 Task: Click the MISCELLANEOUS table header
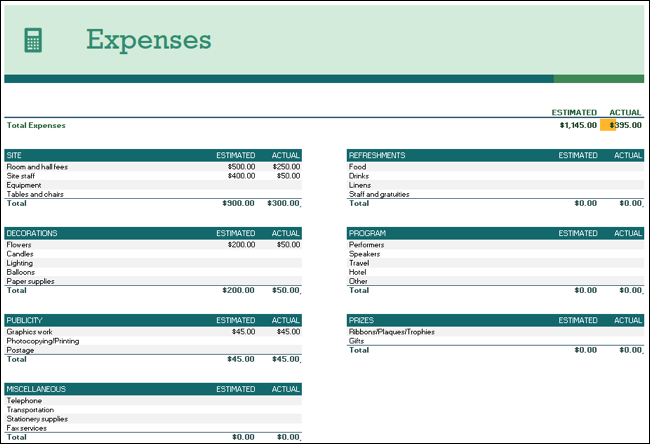click(153, 389)
